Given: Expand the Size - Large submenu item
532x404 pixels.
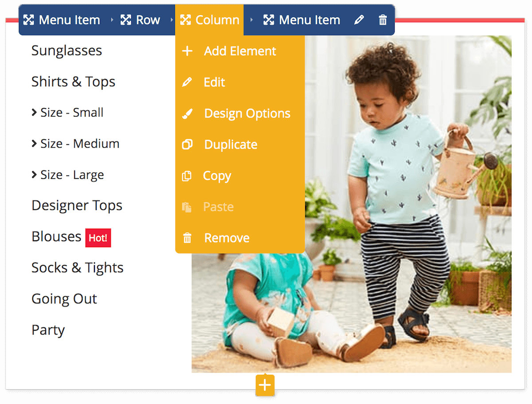Looking at the screenshot, I should (x=67, y=175).
